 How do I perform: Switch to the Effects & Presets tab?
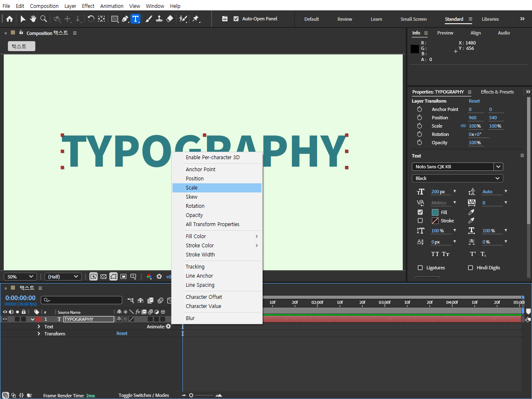[497, 92]
